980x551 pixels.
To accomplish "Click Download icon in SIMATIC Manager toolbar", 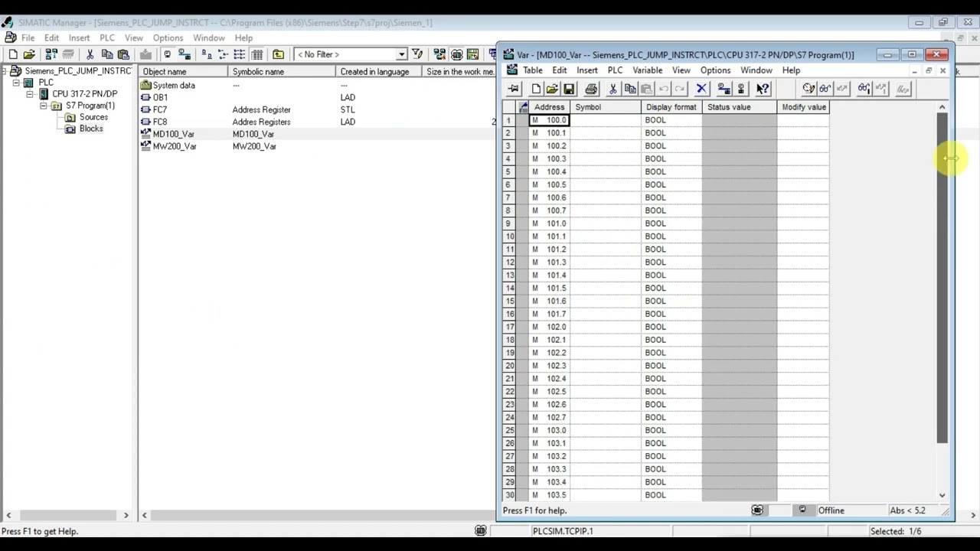I will [145, 54].
